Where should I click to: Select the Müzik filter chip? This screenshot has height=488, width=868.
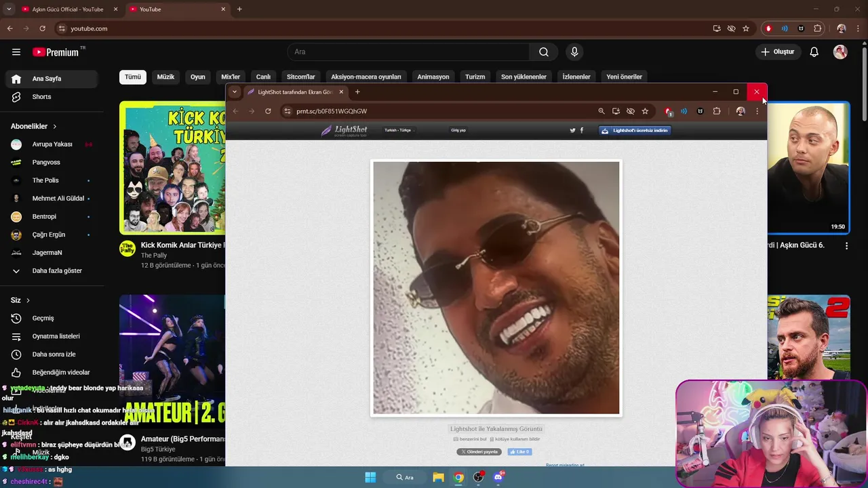[x=165, y=77]
